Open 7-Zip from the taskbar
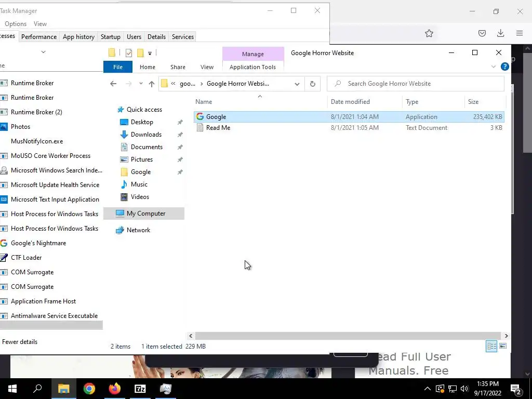Screen dimensions: 532x399 140,389
